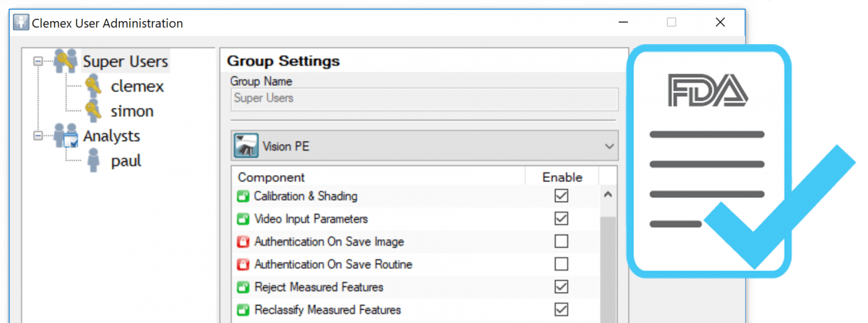The image size is (868, 323).
Task: Click green lock icon for Video Input Parameters
Action: [243, 219]
